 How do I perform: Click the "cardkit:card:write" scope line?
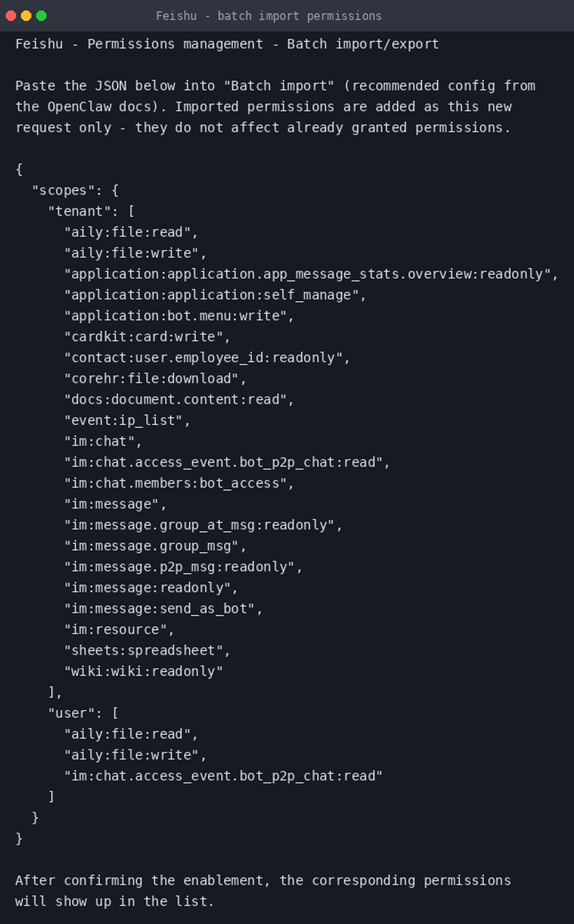coord(147,337)
